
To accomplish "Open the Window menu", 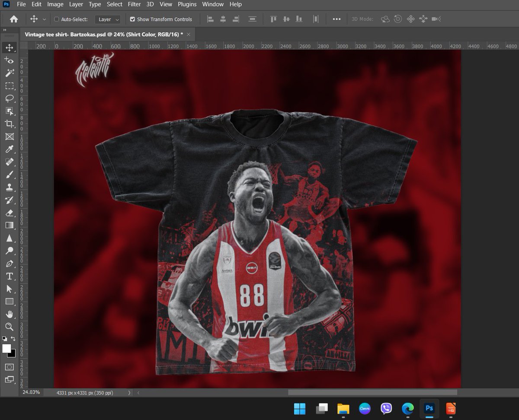I will coord(213,4).
